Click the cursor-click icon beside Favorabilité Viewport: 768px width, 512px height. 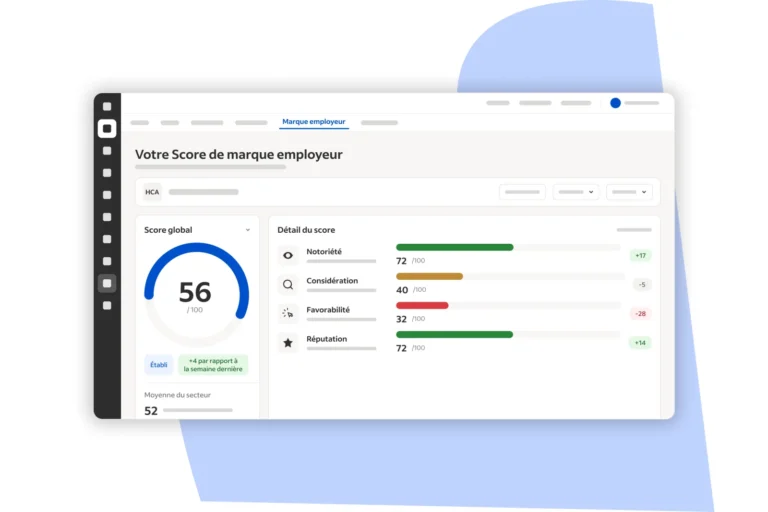(x=288, y=314)
